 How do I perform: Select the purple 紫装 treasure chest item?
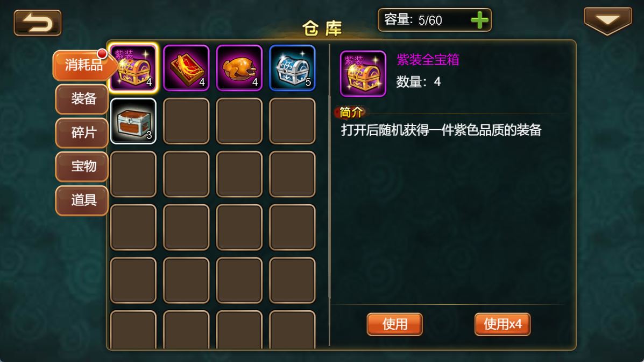[x=133, y=67]
